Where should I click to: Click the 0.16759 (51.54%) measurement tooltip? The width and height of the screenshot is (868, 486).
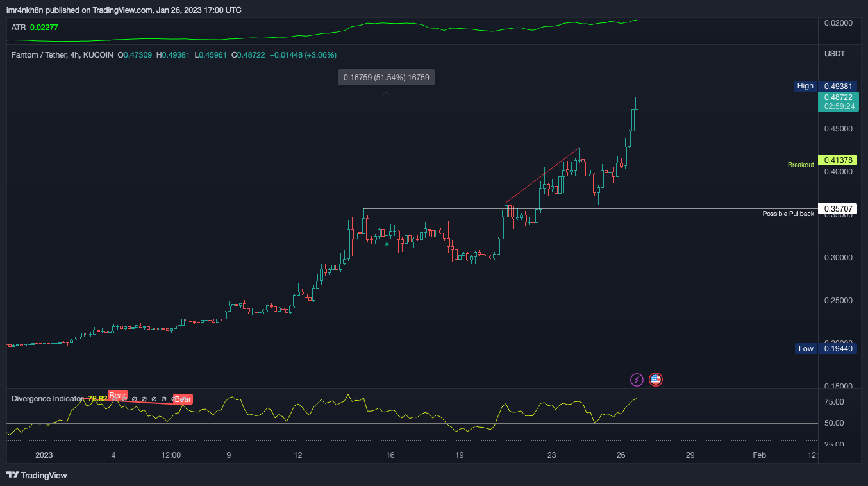click(x=387, y=78)
